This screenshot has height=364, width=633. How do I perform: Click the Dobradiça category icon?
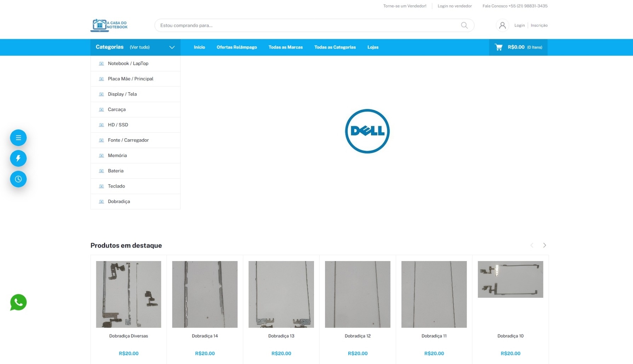click(101, 202)
